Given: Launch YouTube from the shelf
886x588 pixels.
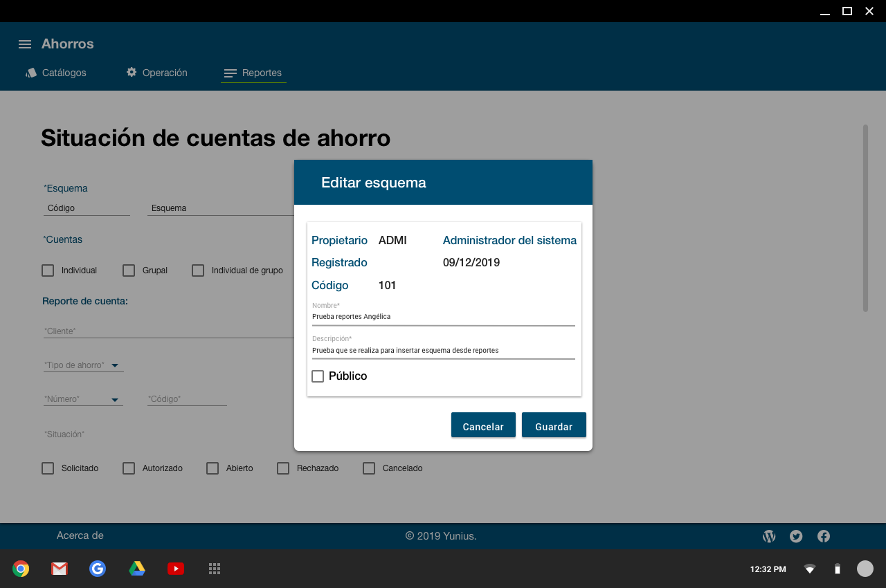Looking at the screenshot, I should 176,569.
